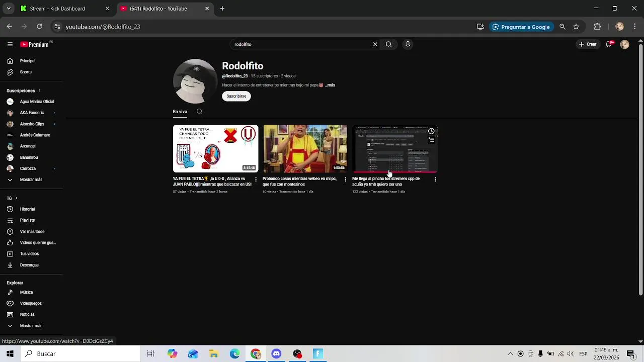The height and width of the screenshot is (362, 644).
Task: Click the Windows taskbar Buscar search box
Action: 80,354
